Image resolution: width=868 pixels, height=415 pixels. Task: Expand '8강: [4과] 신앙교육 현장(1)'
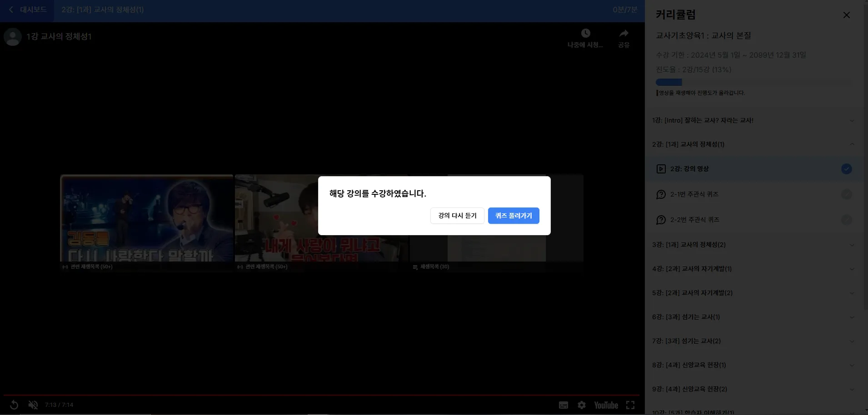pyautogui.click(x=753, y=365)
